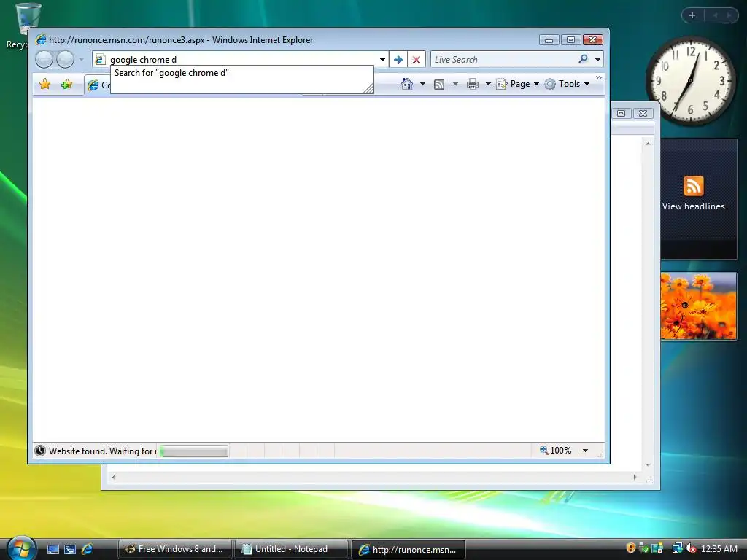Click scroll down arrow in background window
747x560 pixels.
pyautogui.click(x=648, y=464)
